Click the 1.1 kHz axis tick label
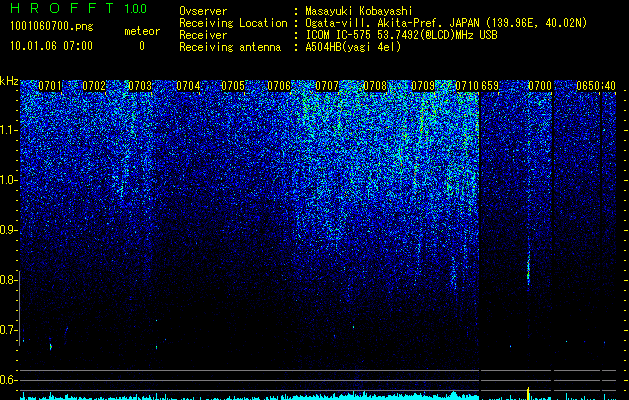The width and height of the screenshot is (629, 400). (x=8, y=130)
